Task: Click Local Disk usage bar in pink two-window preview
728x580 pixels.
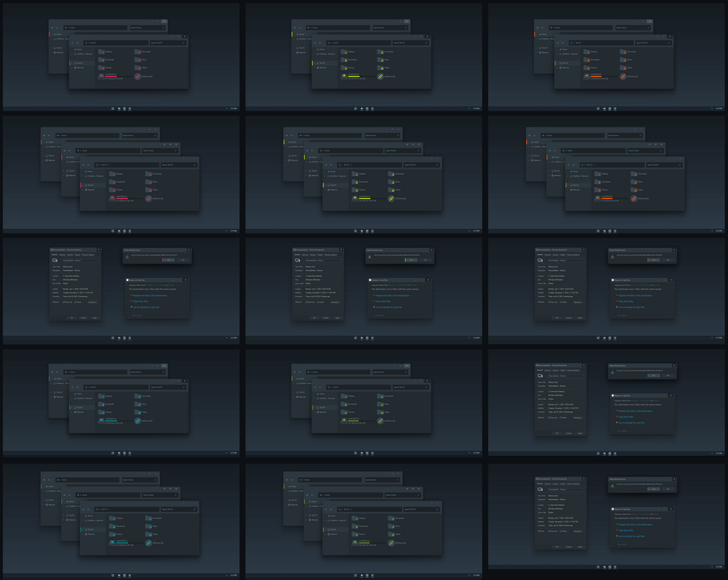Action: coord(119,77)
